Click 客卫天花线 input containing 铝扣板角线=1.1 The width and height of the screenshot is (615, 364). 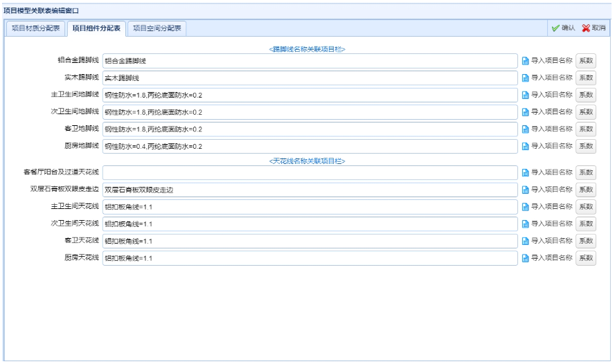[310, 241]
